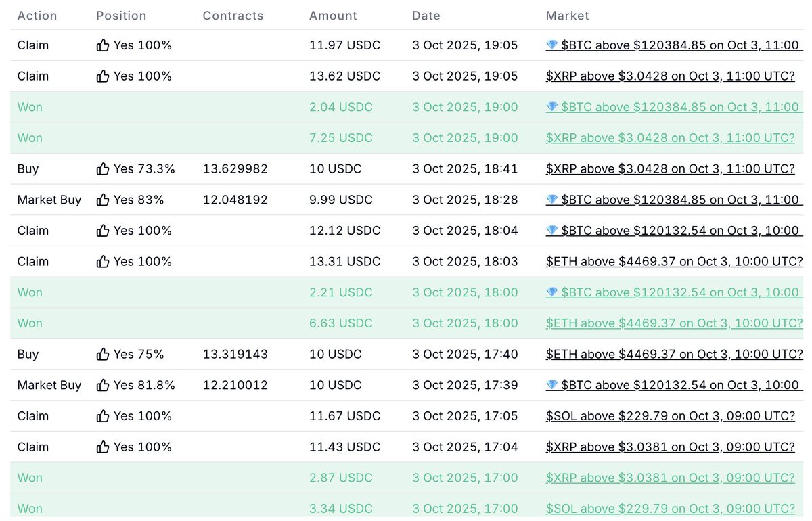The height and width of the screenshot is (521, 812).
Task: Click the Position column header
Action: pos(121,16)
